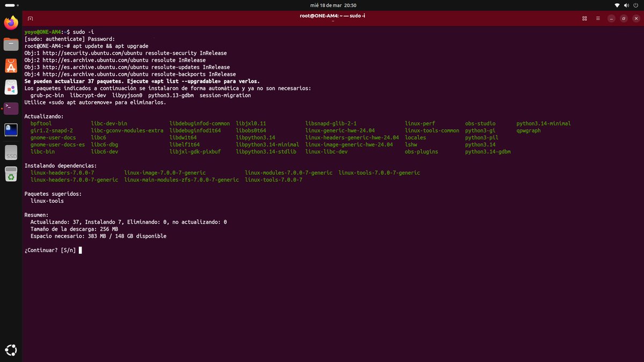644x362 pixels.
Task: Click the libjxl0.11 package name
Action: 251,123
